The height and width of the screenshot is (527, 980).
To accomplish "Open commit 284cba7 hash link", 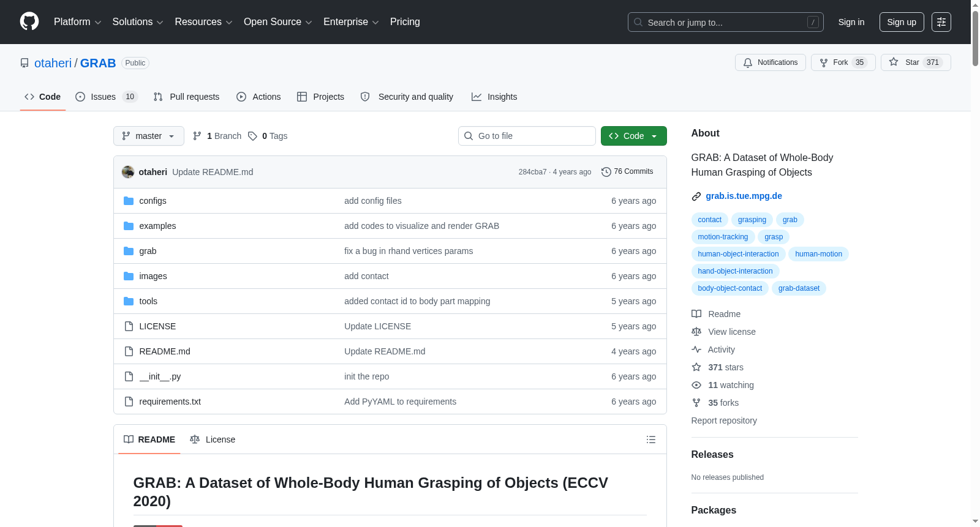I will coord(532,172).
